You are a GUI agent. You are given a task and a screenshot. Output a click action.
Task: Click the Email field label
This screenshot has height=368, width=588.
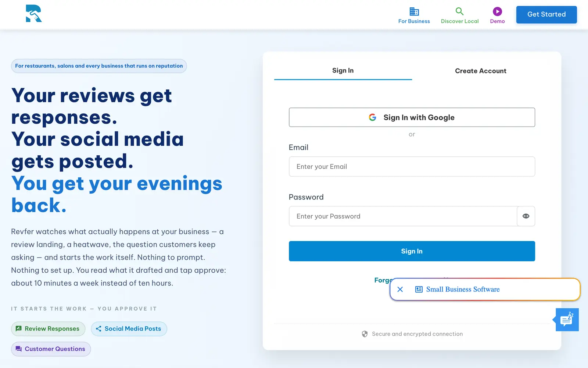[298, 147]
